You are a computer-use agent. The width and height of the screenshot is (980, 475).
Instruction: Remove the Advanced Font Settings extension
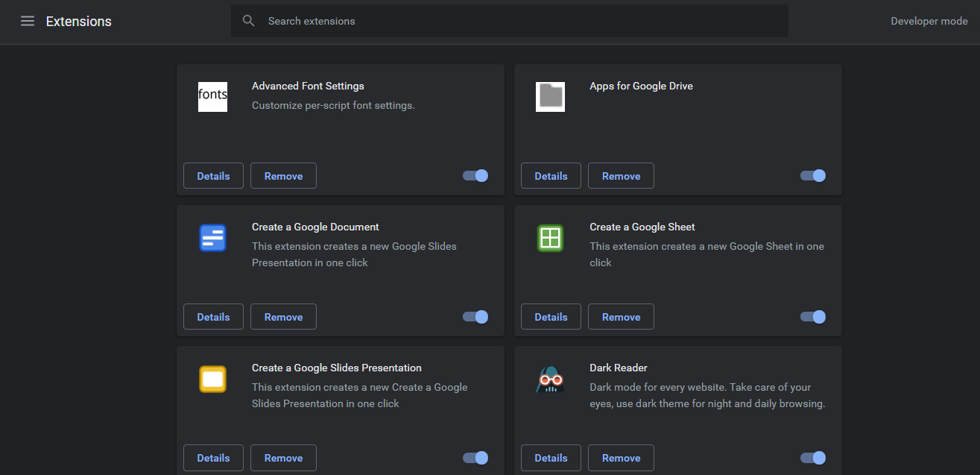point(283,176)
